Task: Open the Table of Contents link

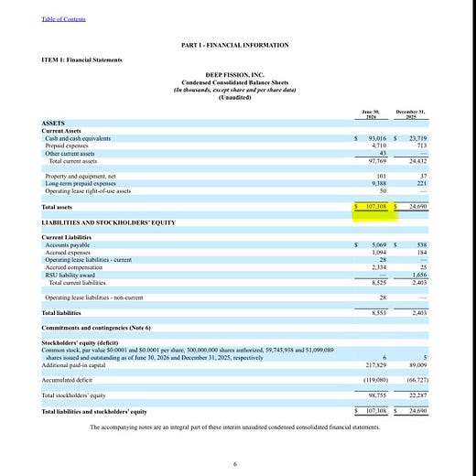Action: point(63,19)
